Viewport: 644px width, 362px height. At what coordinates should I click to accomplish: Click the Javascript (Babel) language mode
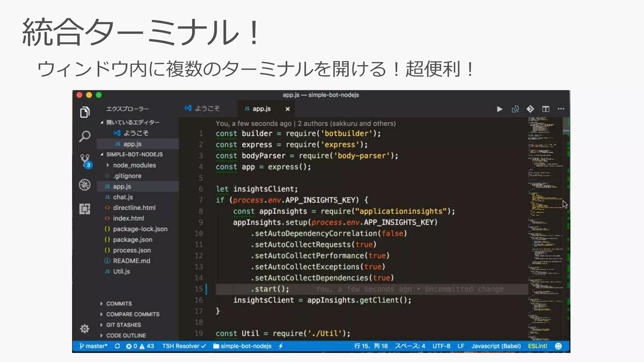(496, 346)
